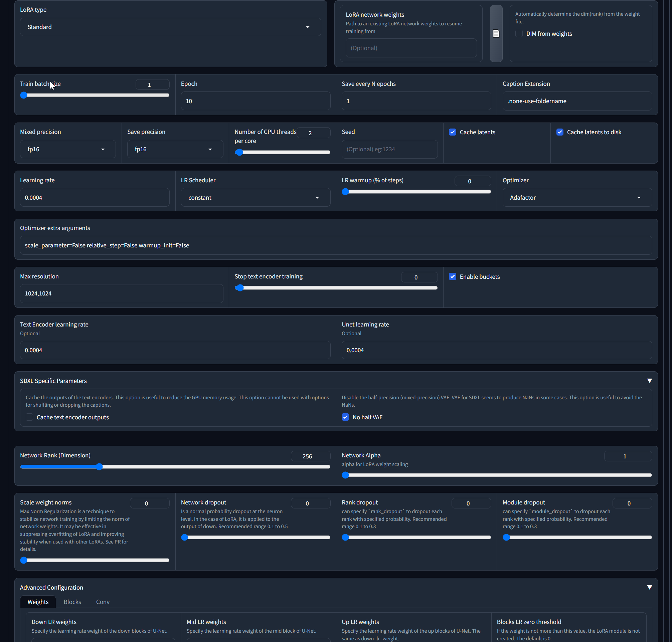Collapse the Advanced Configuration section arrow
The height and width of the screenshot is (642, 672).
(x=649, y=587)
